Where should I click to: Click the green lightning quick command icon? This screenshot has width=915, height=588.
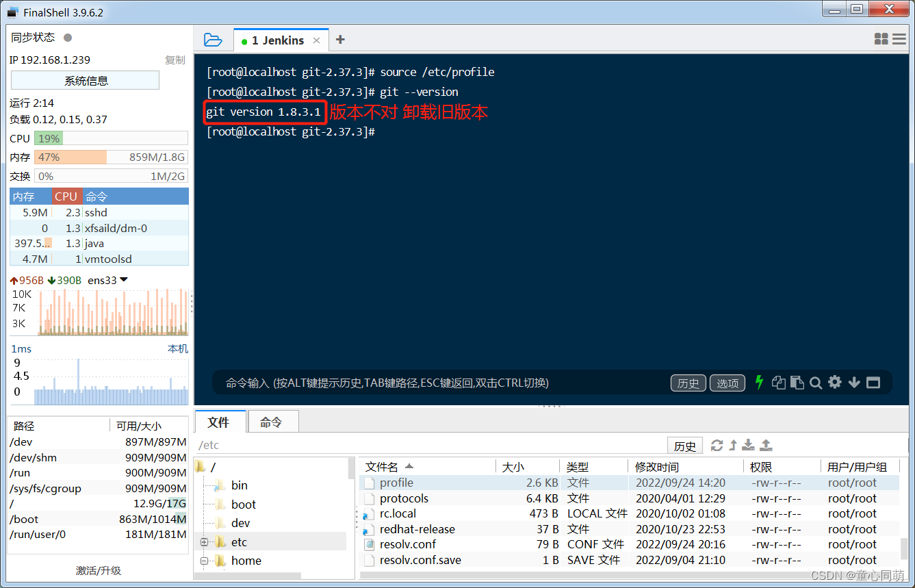(x=759, y=383)
